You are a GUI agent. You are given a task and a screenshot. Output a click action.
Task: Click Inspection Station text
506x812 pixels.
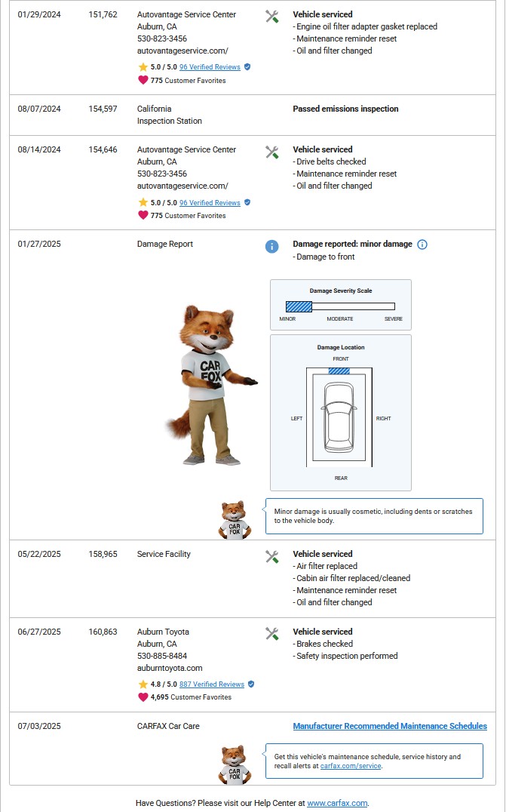pos(169,121)
